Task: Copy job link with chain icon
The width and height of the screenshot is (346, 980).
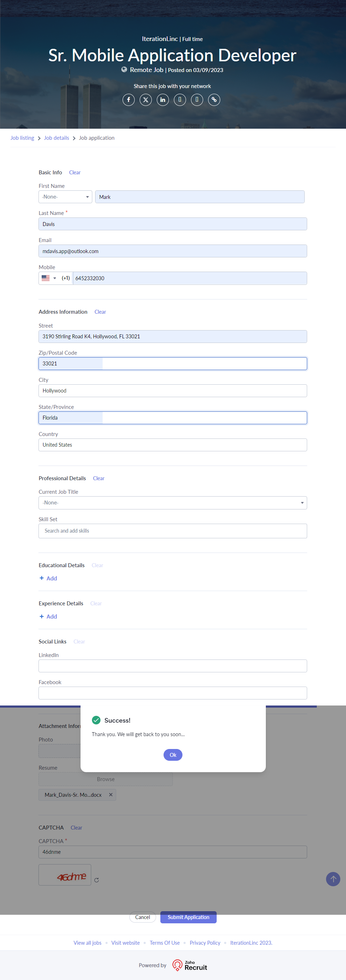Action: click(214, 100)
